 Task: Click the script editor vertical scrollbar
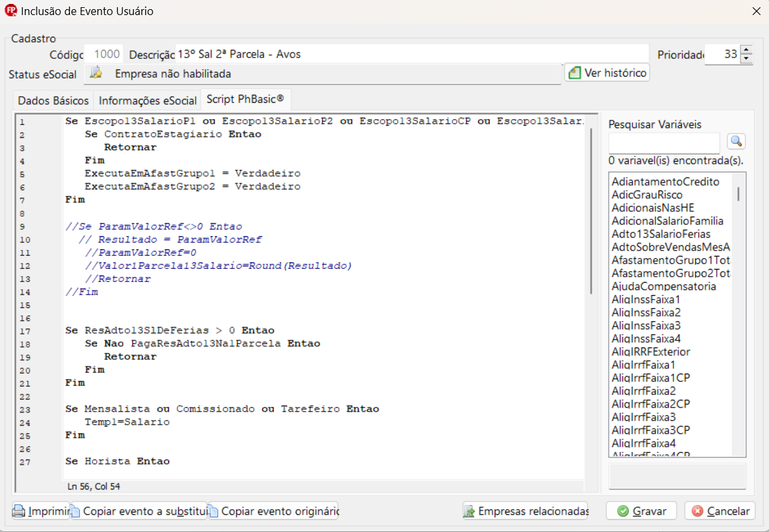click(592, 211)
